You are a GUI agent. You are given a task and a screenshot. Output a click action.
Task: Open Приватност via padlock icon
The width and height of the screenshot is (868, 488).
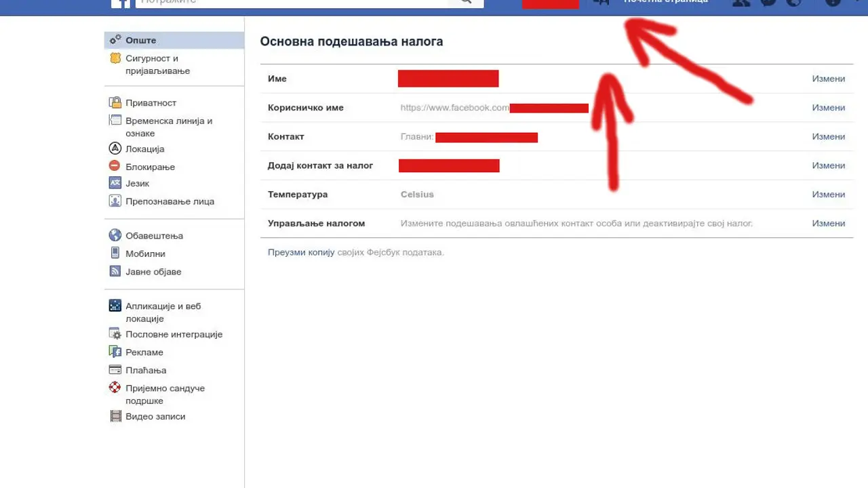pyautogui.click(x=115, y=102)
